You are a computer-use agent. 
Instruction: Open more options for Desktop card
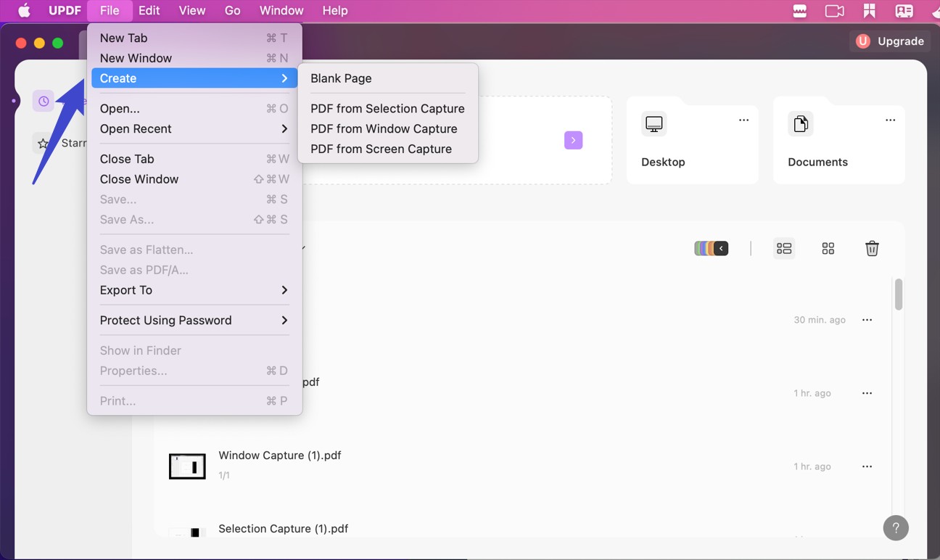743,120
